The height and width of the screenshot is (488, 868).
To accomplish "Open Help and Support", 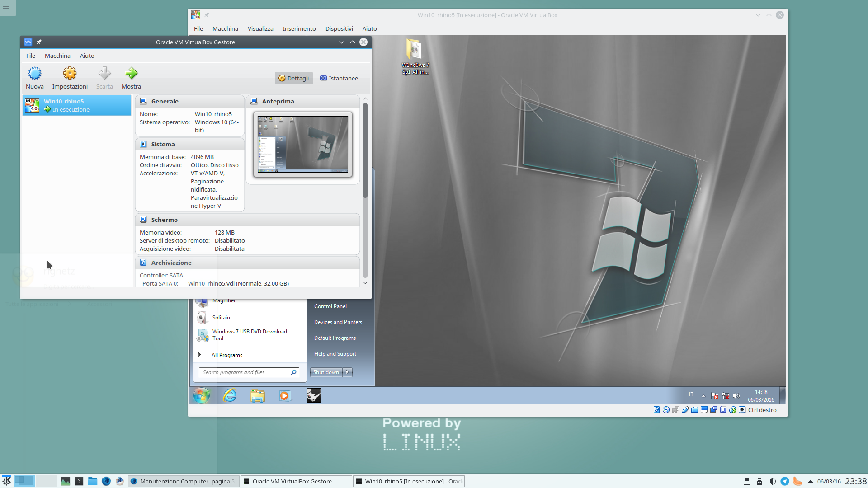I will (x=335, y=354).
